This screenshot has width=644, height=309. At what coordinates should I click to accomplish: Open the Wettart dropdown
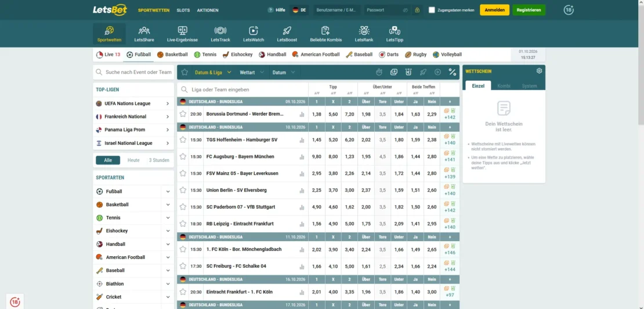coord(251,73)
